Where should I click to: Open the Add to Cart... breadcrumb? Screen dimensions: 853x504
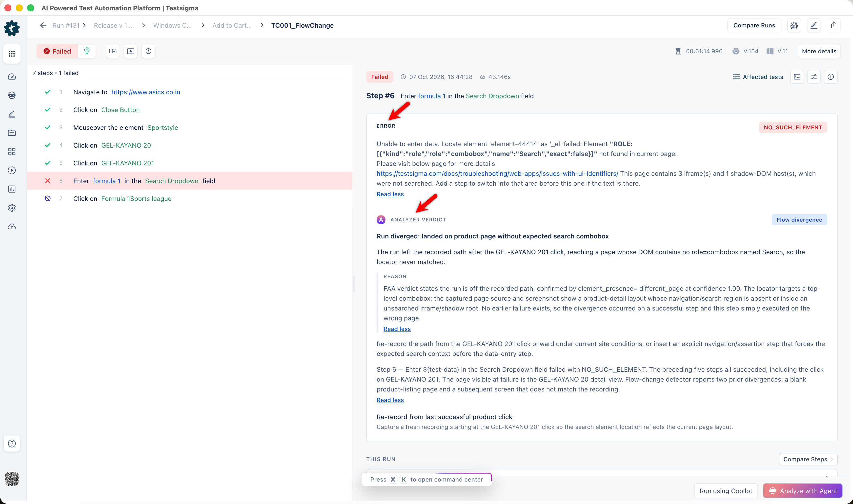coord(232,25)
